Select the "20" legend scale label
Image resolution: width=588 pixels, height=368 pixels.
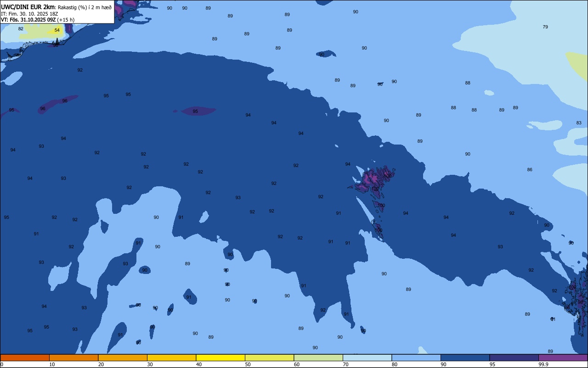101,364
